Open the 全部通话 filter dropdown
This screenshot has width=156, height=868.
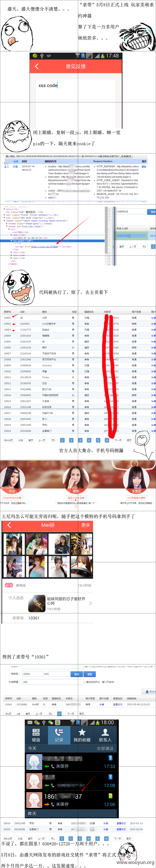point(105,748)
